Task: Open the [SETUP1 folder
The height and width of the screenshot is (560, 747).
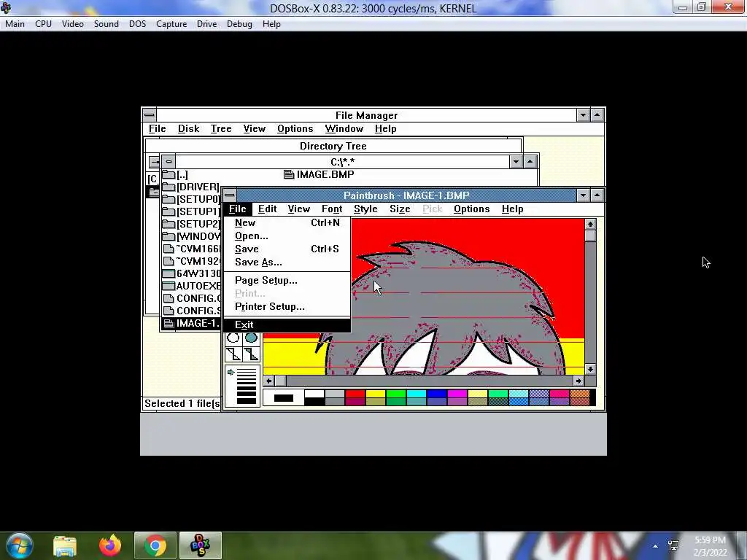Action: click(191, 211)
